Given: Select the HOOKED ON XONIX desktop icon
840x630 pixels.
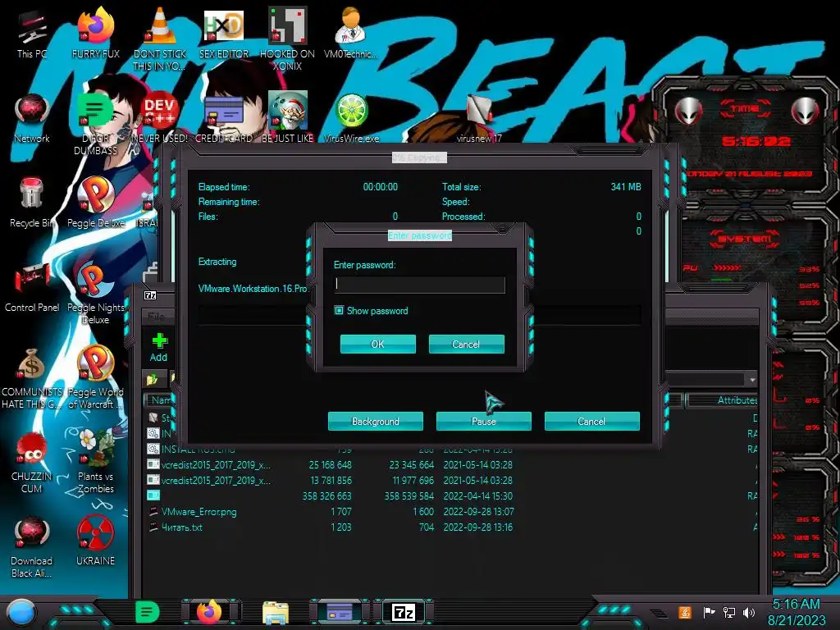Looking at the screenshot, I should [288, 39].
